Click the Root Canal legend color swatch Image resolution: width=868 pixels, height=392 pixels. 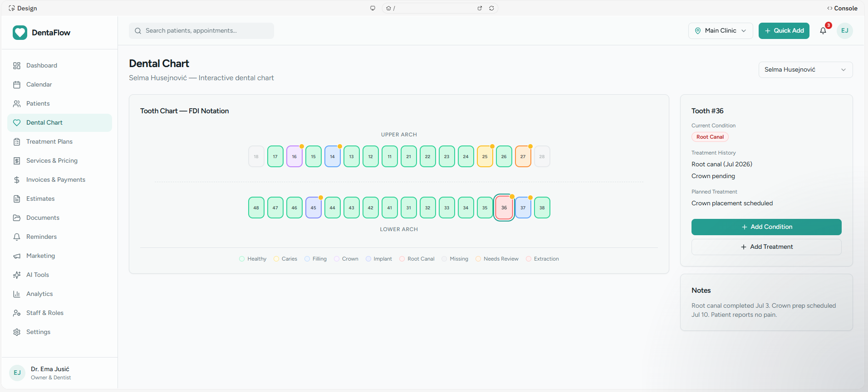point(402,259)
